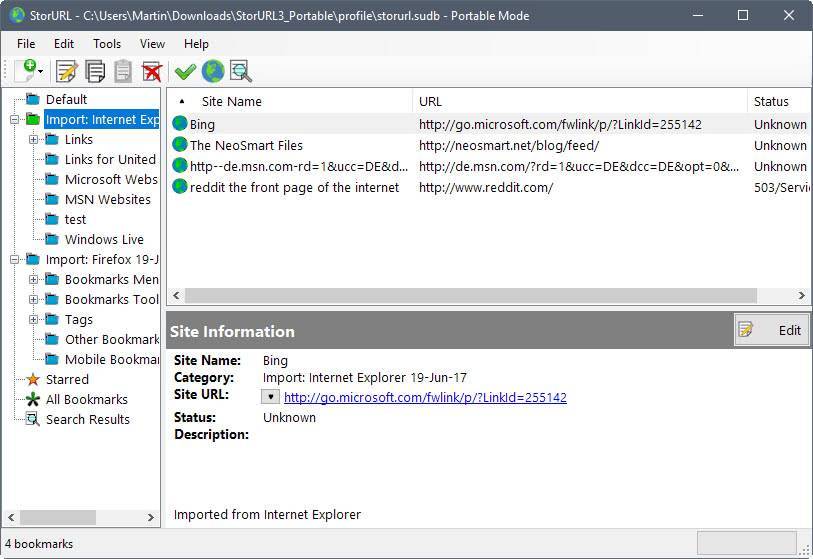813x559 pixels.
Task: Click the StorURL globe title bar icon
Action: click(x=17, y=15)
